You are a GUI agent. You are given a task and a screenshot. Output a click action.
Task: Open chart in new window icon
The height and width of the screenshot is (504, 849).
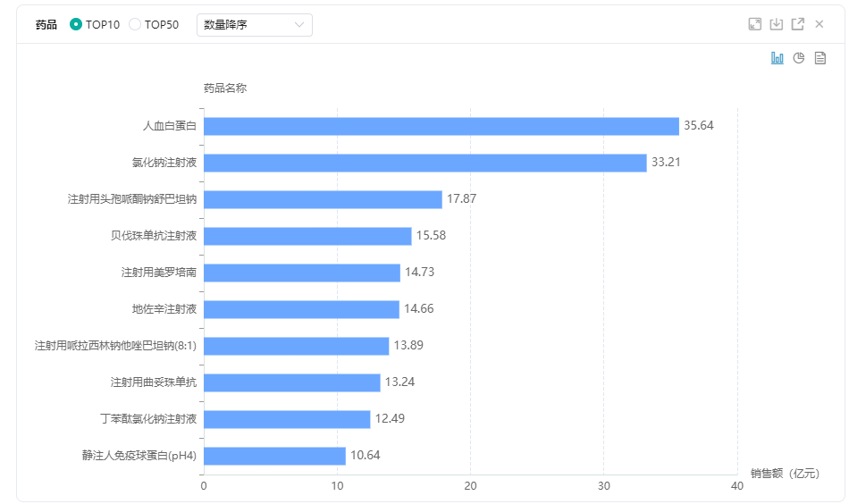point(797,24)
